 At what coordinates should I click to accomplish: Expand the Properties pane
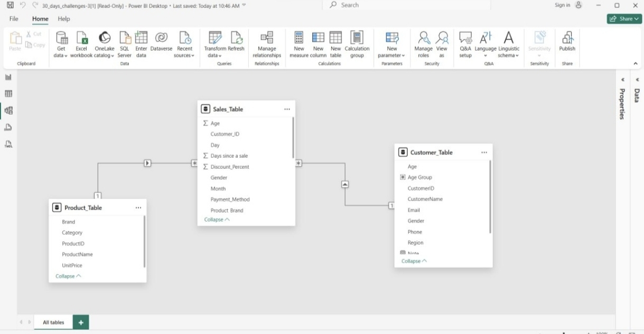[623, 80]
